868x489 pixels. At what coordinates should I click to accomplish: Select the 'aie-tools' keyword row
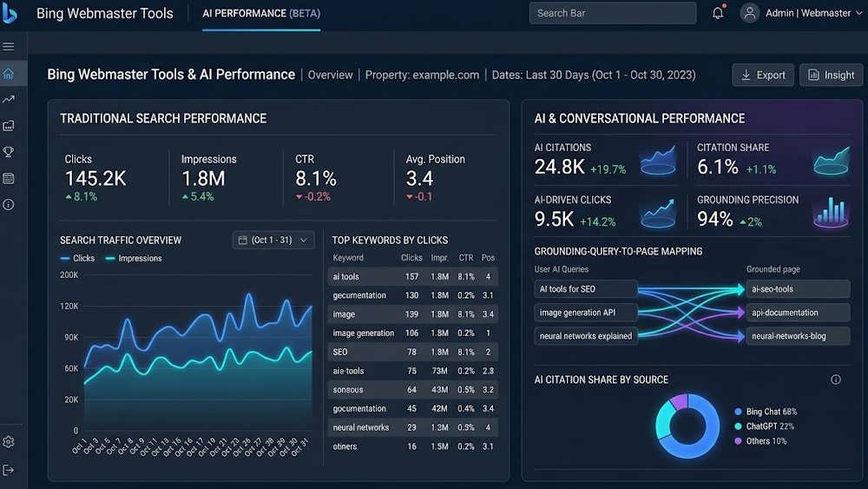[413, 371]
